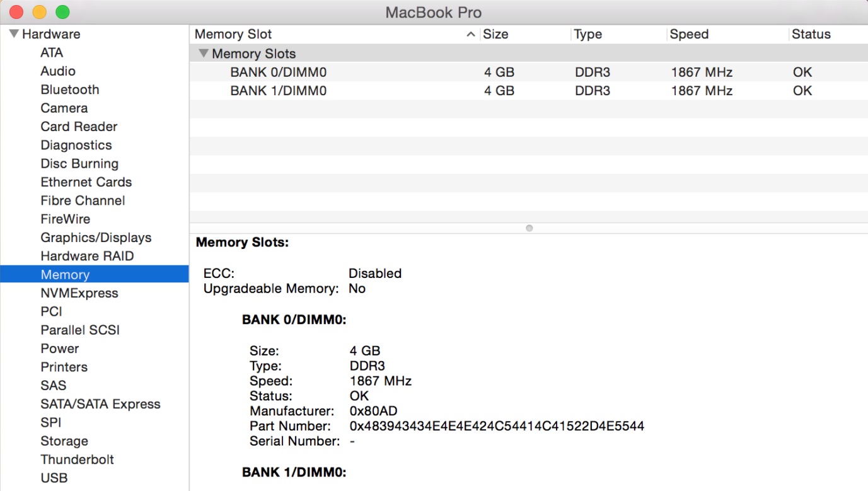Image resolution: width=868 pixels, height=491 pixels.
Task: Click DDR3 type in BANK 0/DIMM0 row
Action: coord(593,72)
